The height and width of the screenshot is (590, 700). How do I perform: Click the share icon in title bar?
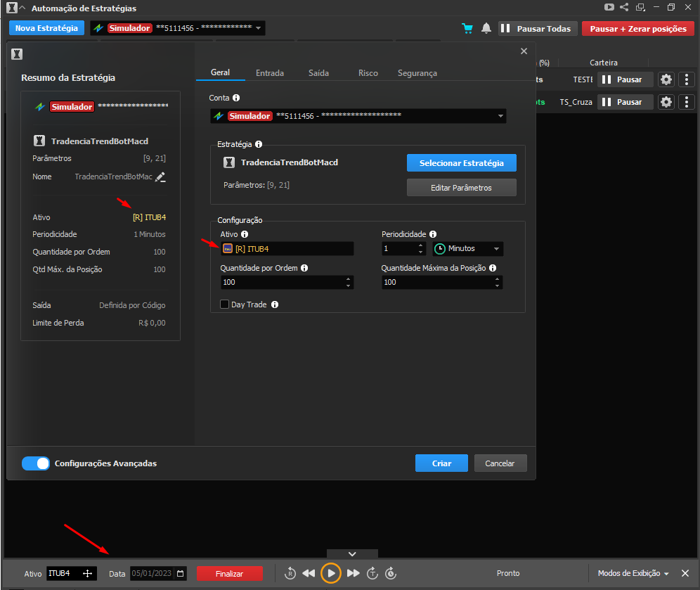click(624, 7)
